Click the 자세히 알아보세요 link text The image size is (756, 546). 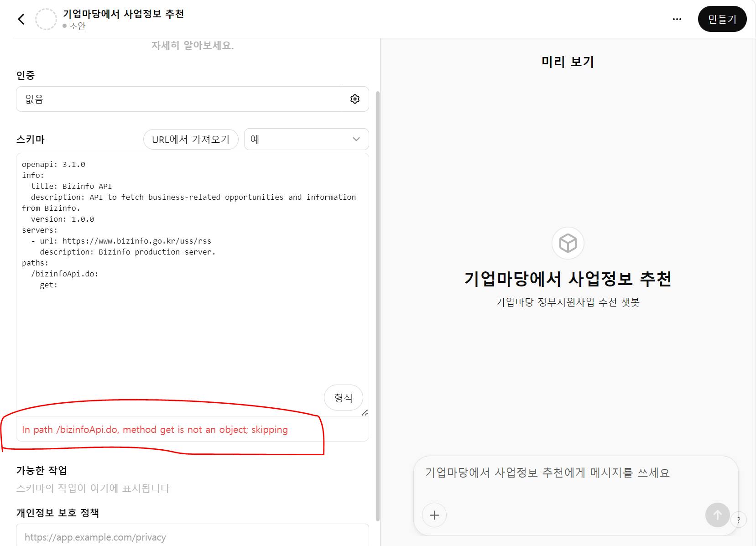pos(192,46)
